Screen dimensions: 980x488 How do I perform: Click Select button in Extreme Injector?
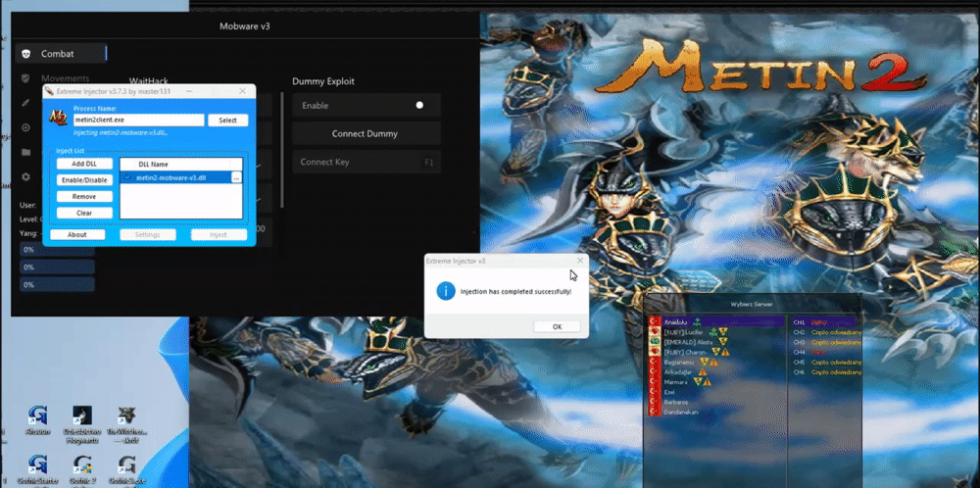(227, 120)
